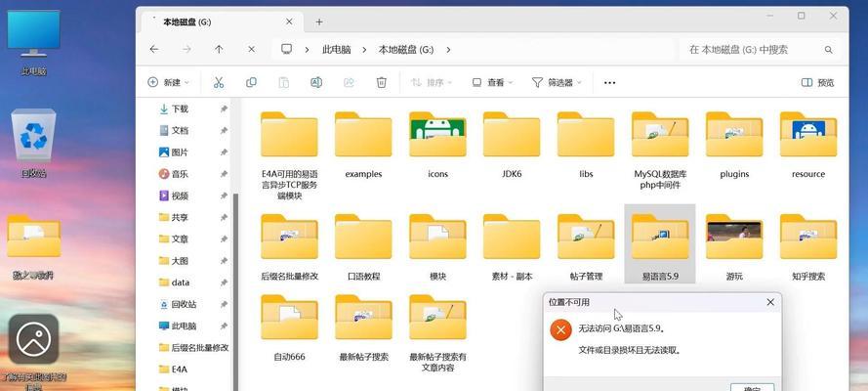Select the icons folder
868x391 pixels.
[x=437, y=146]
